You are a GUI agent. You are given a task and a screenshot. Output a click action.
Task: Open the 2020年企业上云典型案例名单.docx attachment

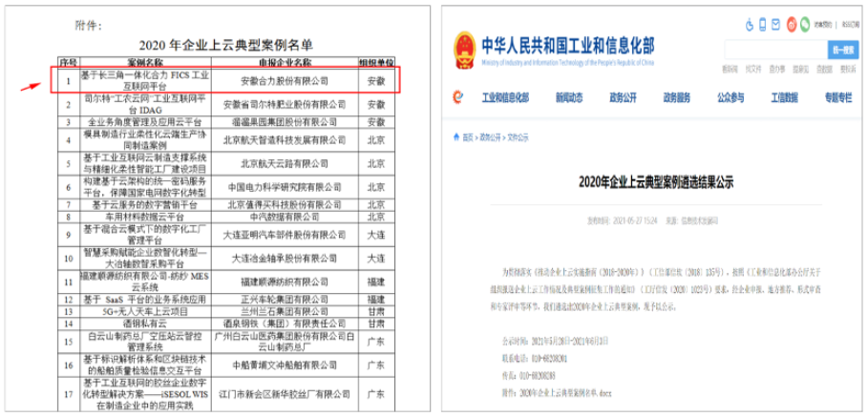(565, 392)
